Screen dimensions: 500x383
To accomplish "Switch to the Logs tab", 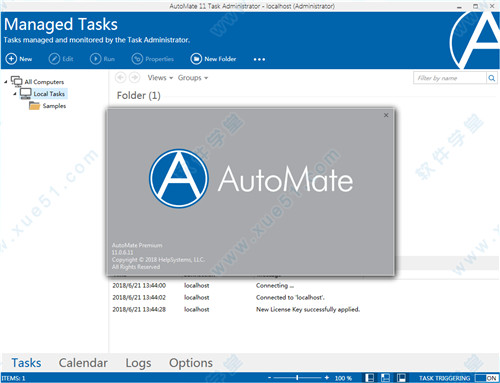I will tap(138, 363).
